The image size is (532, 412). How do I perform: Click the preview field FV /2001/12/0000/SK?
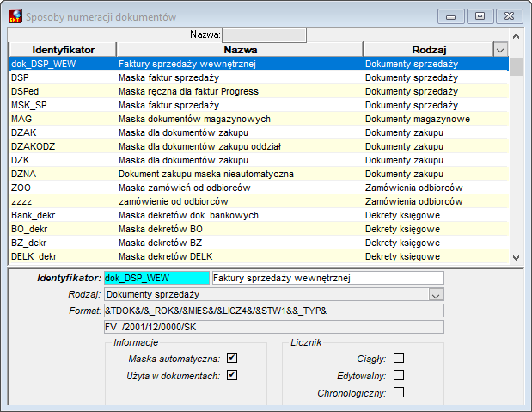pos(274,327)
